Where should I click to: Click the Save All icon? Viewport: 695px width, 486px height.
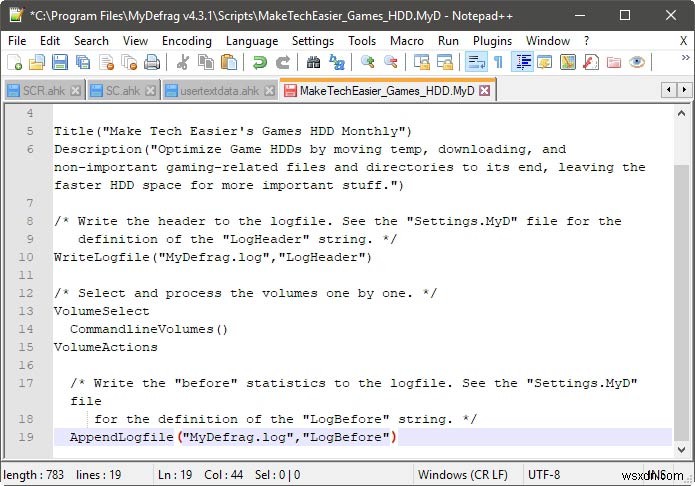(x=83, y=62)
